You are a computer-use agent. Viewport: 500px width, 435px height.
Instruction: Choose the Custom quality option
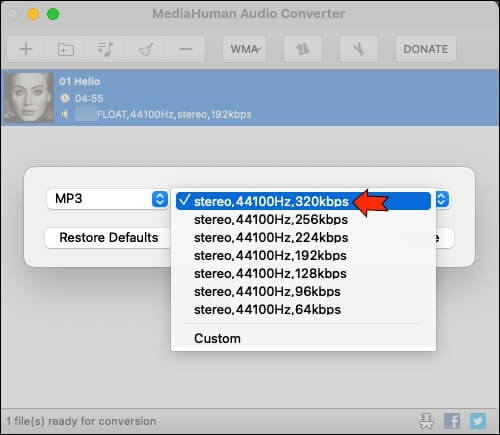coord(303,338)
